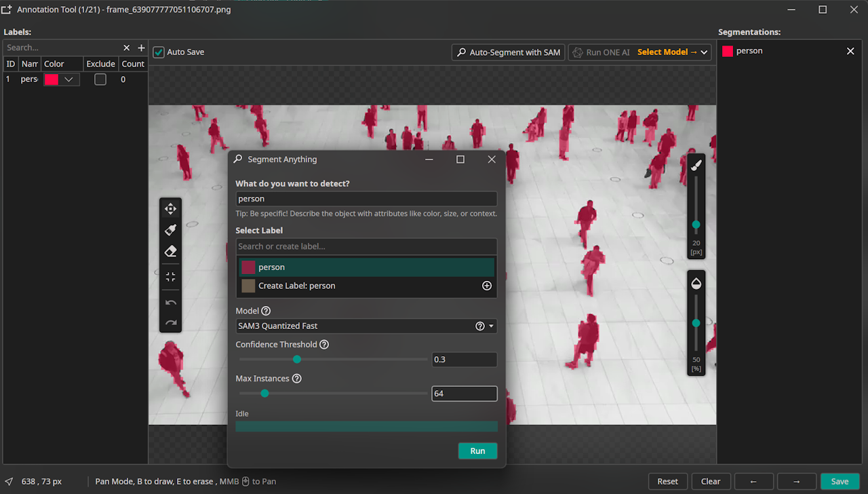Redo the last undone action
Viewport: 868px width, 494px height.
pyautogui.click(x=170, y=322)
